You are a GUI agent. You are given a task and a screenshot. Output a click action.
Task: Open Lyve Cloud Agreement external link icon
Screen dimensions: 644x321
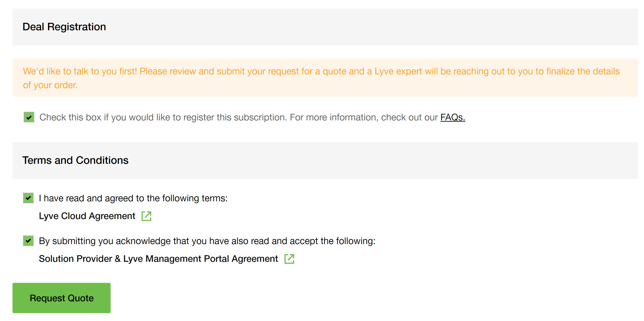[x=146, y=216]
